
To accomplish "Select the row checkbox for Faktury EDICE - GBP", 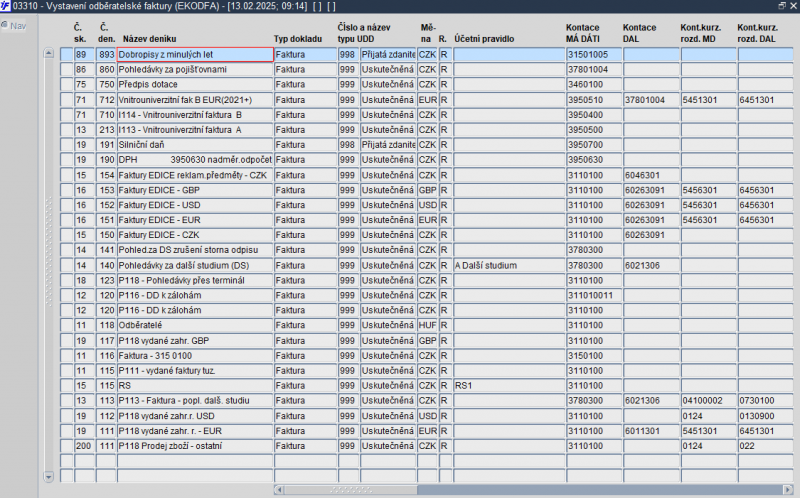I will coord(66,190).
